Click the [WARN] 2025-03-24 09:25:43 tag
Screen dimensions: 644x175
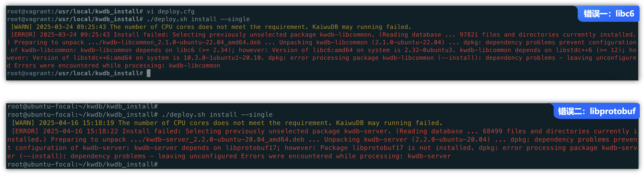[x=59, y=27]
